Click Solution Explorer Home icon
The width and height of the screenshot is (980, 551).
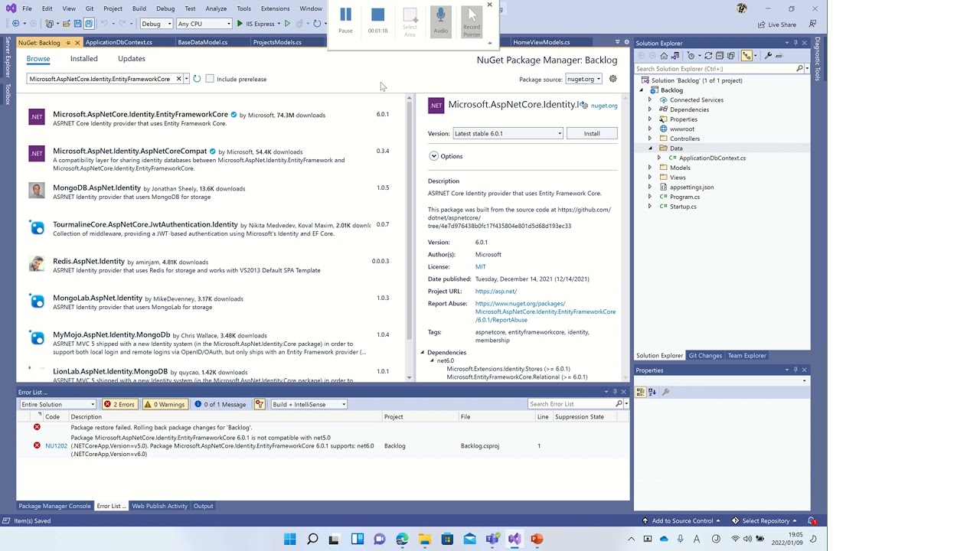[664, 56]
